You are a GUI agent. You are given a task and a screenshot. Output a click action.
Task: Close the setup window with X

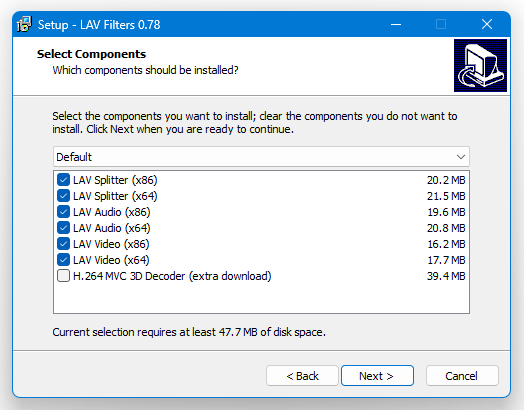(487, 24)
